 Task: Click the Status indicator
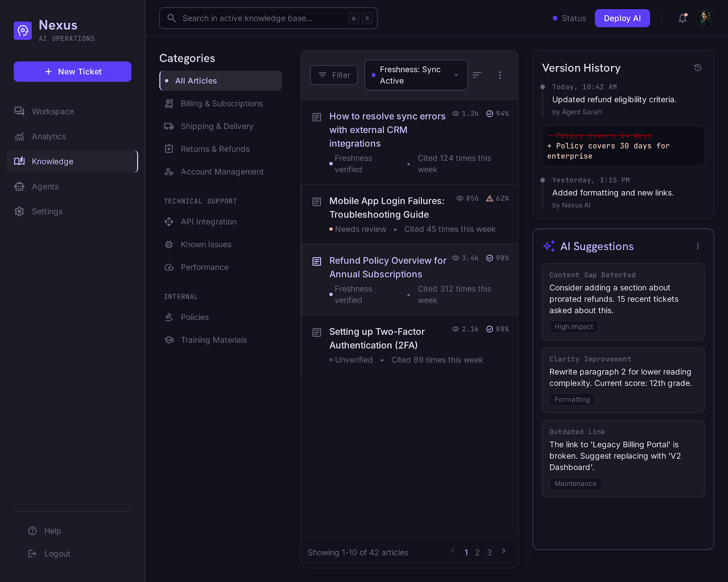(569, 18)
